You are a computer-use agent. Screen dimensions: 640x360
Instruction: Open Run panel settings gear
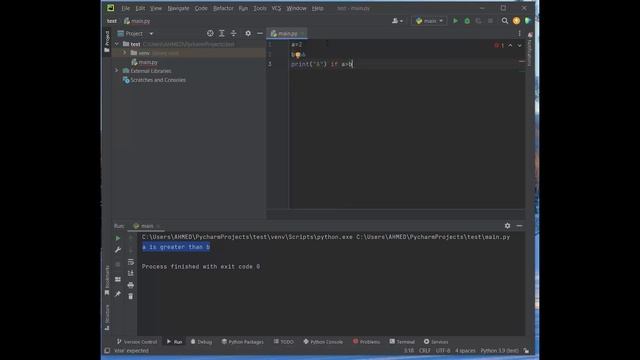tap(507, 226)
